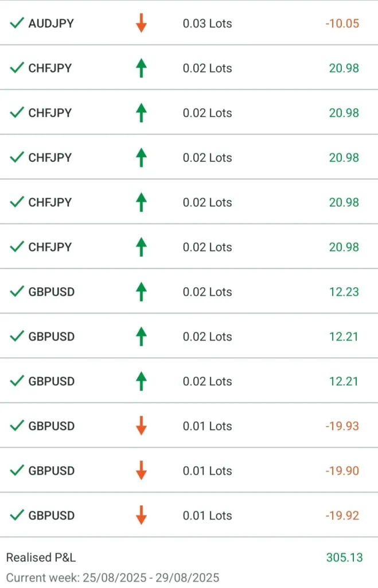The height and width of the screenshot is (588, 378).
Task: Select the 12.23 profit value
Action: click(x=344, y=292)
